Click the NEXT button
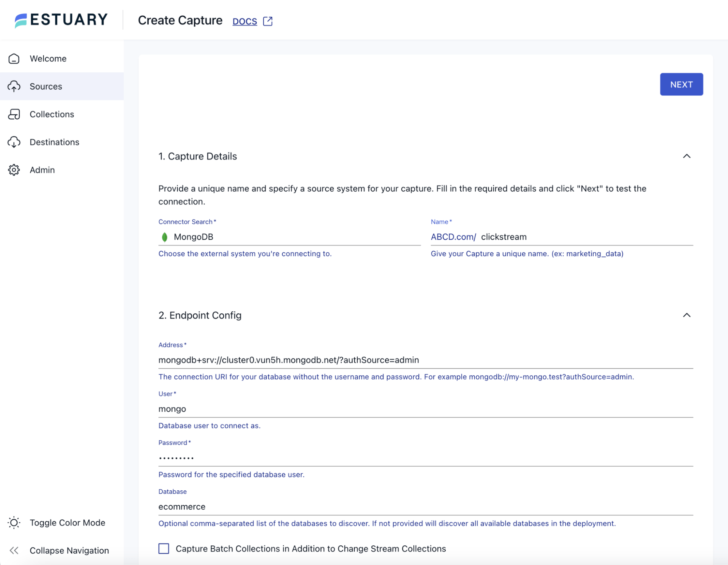728x565 pixels. point(681,84)
